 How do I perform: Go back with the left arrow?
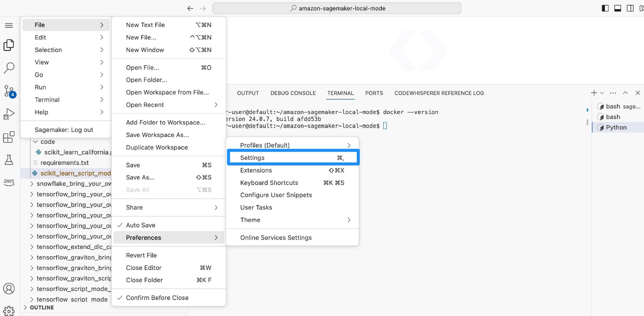point(190,8)
